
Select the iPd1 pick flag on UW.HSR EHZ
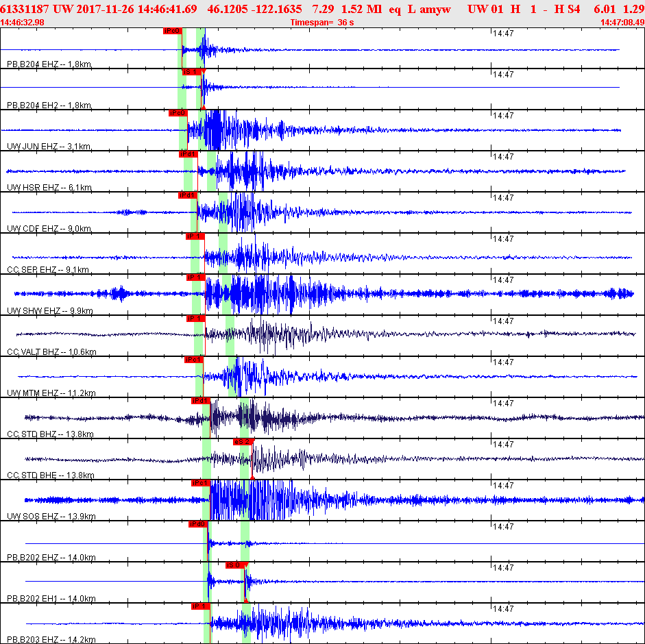tap(188, 154)
